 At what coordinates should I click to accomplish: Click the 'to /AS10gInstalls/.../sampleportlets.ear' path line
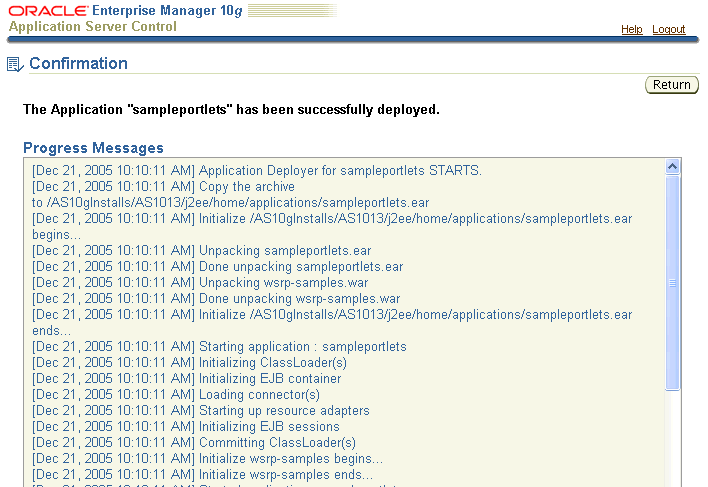[231, 203]
